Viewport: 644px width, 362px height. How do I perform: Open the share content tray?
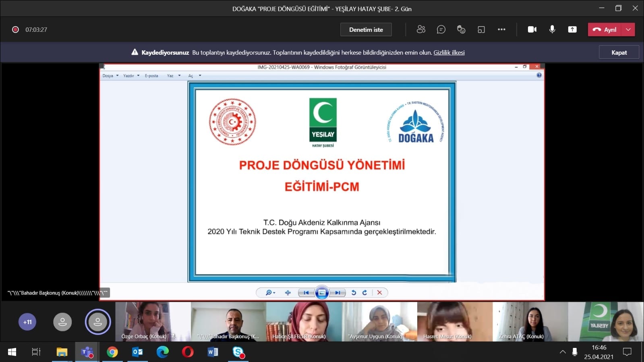(x=572, y=29)
